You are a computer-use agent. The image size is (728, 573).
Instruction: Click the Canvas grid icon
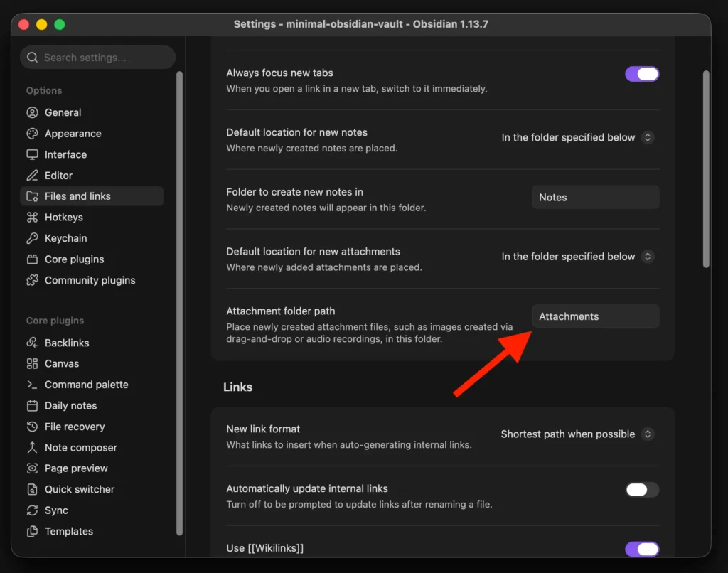tap(32, 363)
